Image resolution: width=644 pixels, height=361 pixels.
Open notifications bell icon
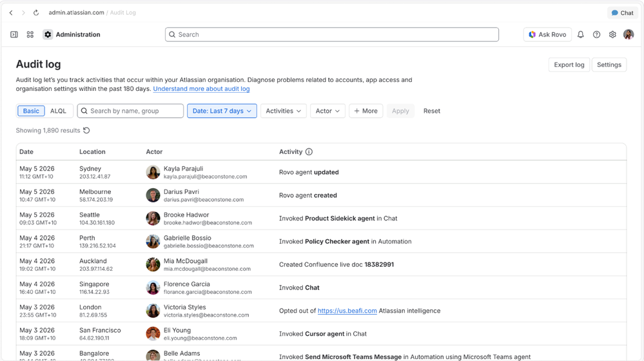[x=580, y=35]
